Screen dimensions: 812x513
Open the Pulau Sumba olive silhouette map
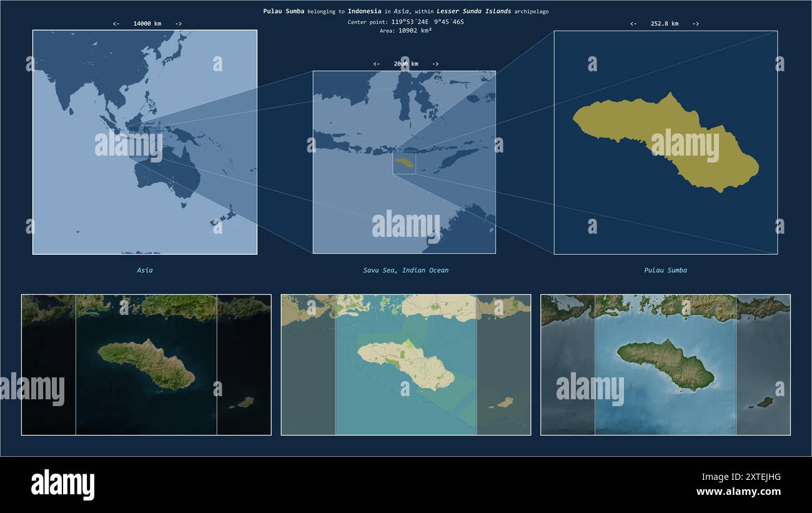tap(666, 142)
